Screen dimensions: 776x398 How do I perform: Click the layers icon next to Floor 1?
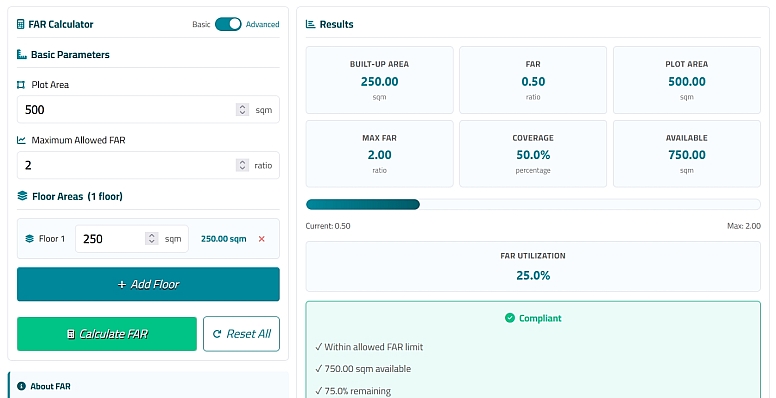tap(29, 239)
